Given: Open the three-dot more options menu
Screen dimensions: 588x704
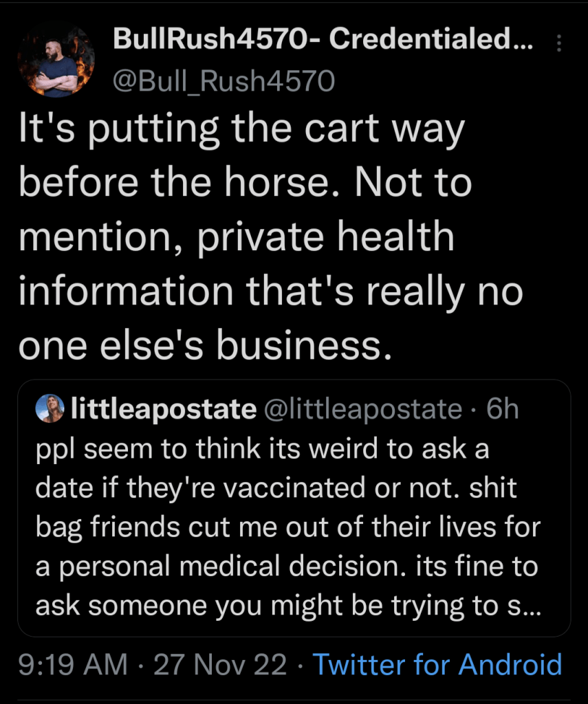Looking at the screenshot, I should click(x=558, y=43).
